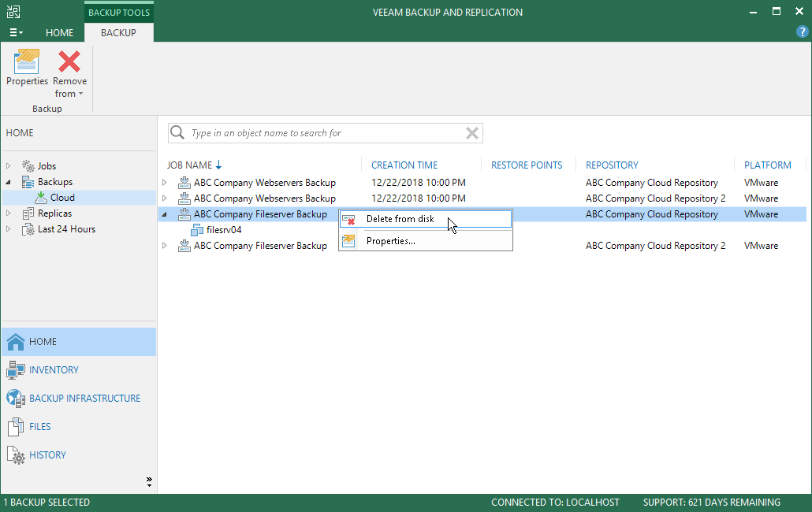Click icon of selected ABC Company Fileserver Backup
Screen dimensions: 812x512
(184, 214)
